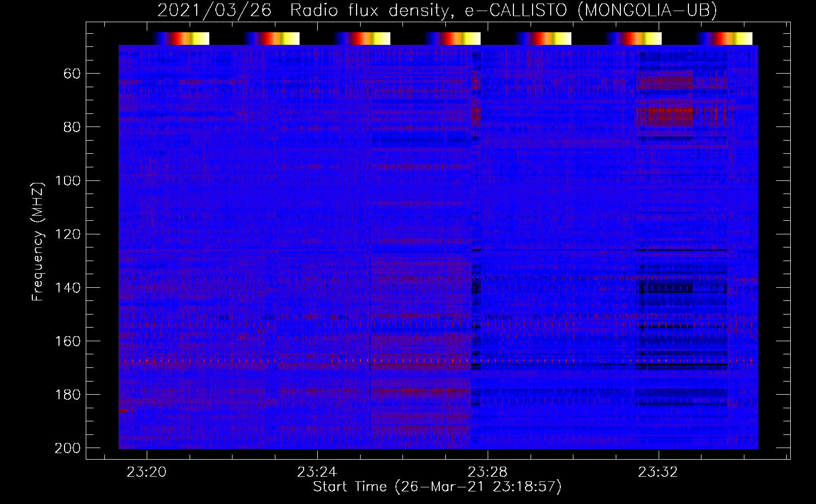This screenshot has width=816, height=504.
Task: Click the 180 frequency tick label
Action: (x=68, y=394)
